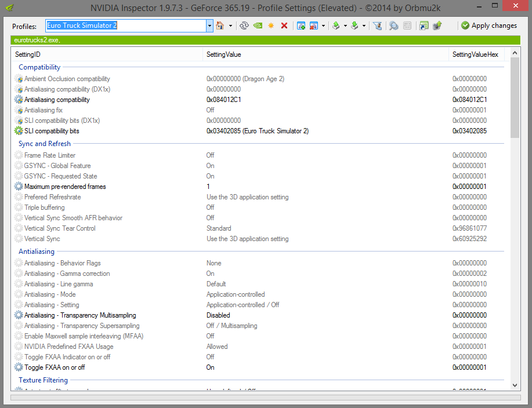Click the vertical scrollbar thumb
The height and width of the screenshot is (408, 532).
point(515,98)
